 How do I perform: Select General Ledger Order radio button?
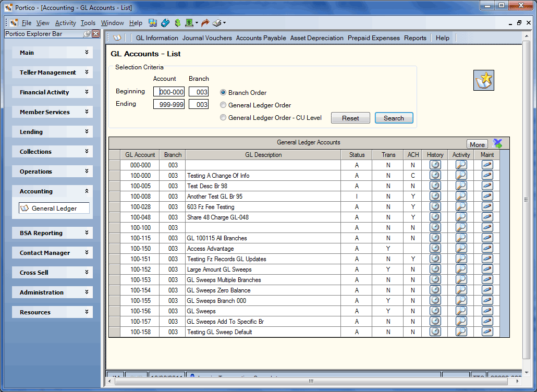pos(223,105)
